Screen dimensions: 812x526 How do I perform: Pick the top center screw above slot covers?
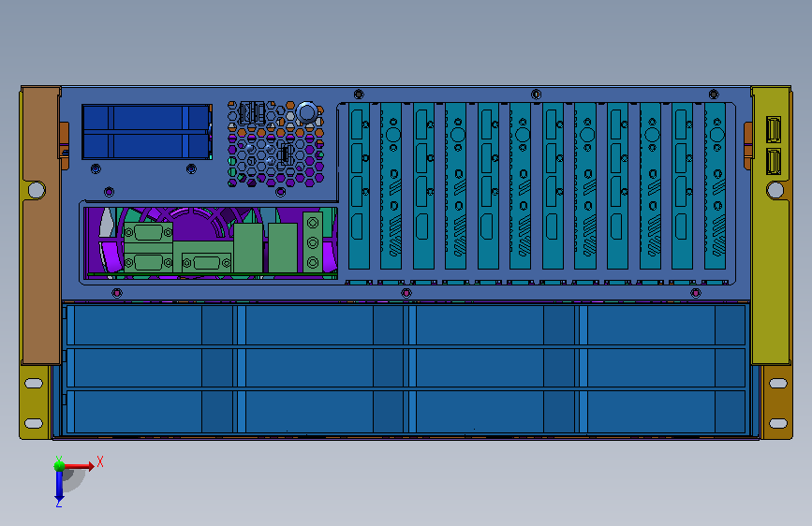pyautogui.click(x=536, y=95)
